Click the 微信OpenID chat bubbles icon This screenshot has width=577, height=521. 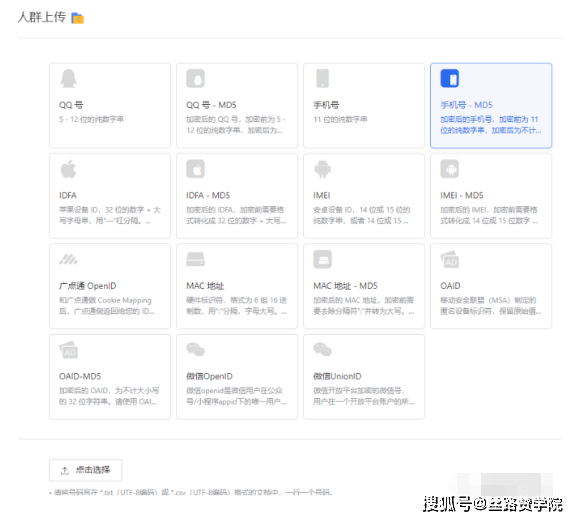[195, 349]
